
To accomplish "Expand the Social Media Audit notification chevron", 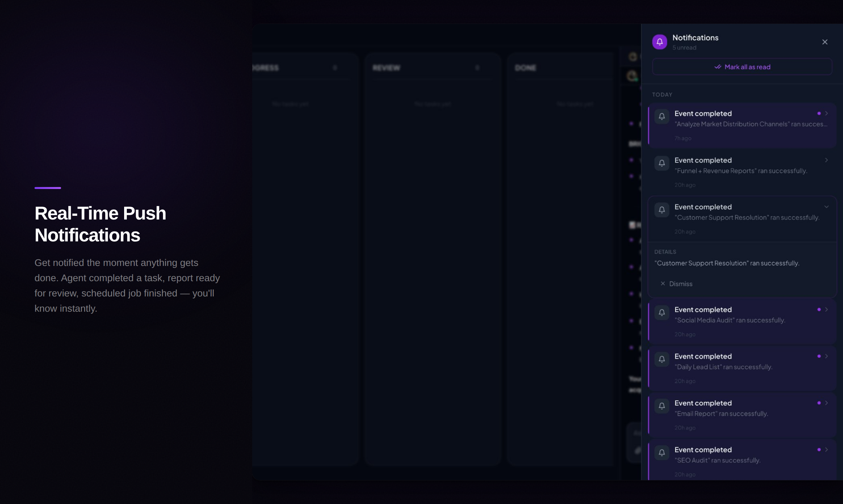I will (826, 309).
